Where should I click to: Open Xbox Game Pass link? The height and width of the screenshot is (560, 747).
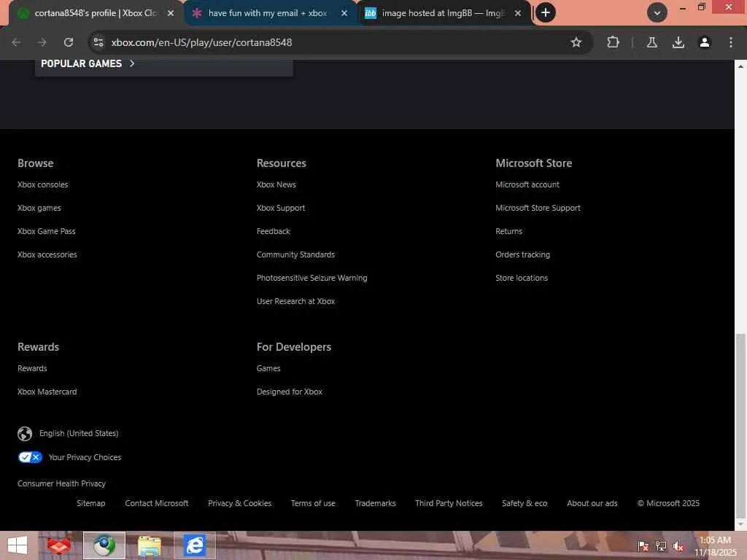tap(47, 231)
